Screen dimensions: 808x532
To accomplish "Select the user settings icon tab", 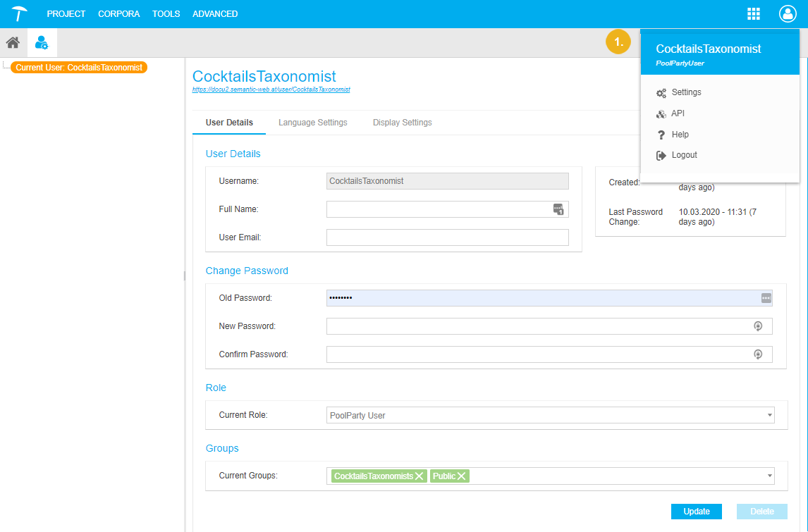I will pos(42,43).
